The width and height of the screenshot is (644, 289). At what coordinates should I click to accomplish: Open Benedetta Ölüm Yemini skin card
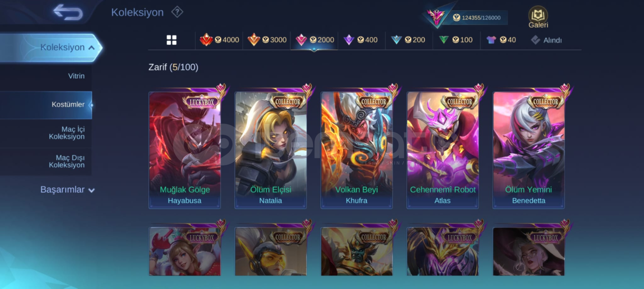[529, 150]
